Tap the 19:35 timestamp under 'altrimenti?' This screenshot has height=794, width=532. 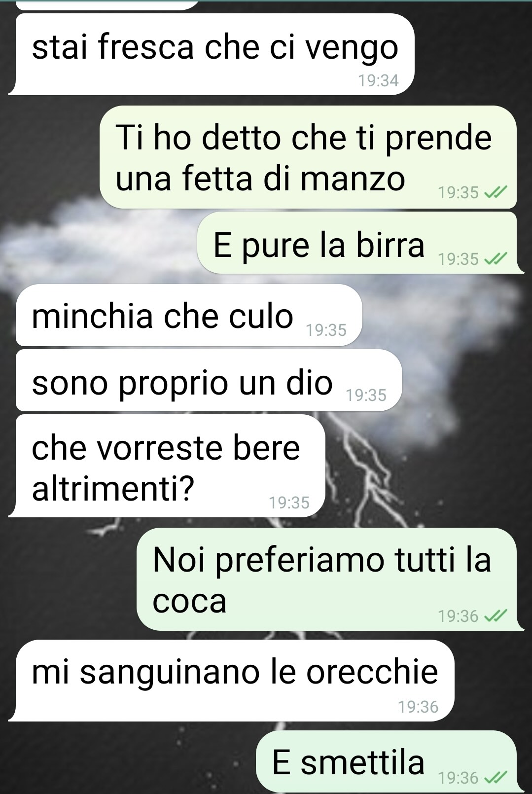289,503
